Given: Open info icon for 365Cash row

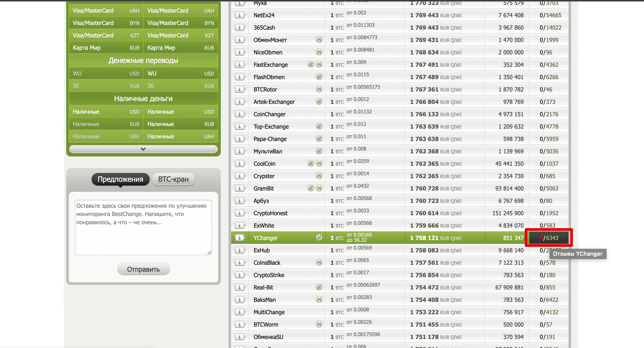Looking at the screenshot, I should pos(240,28).
